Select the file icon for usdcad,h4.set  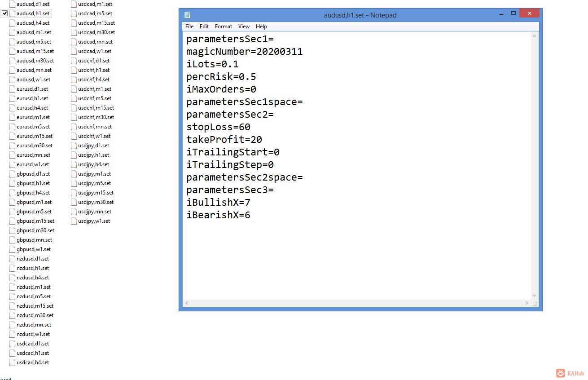[13, 362]
